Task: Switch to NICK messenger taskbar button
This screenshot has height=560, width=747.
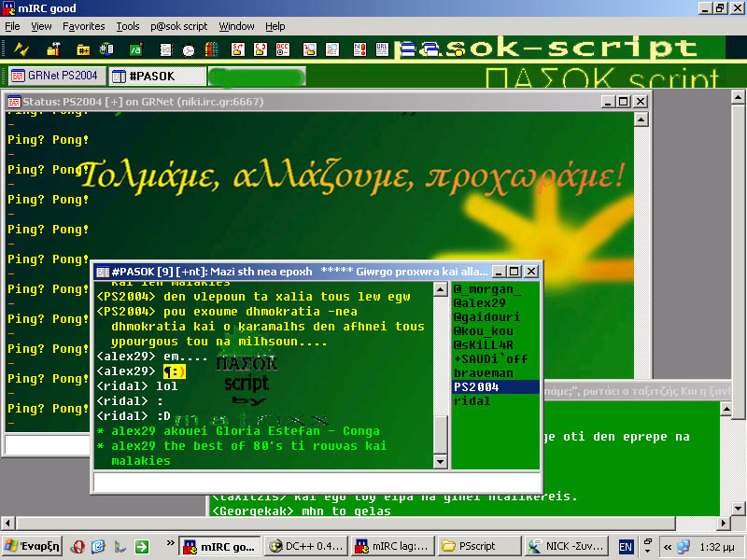Action: 566,546
